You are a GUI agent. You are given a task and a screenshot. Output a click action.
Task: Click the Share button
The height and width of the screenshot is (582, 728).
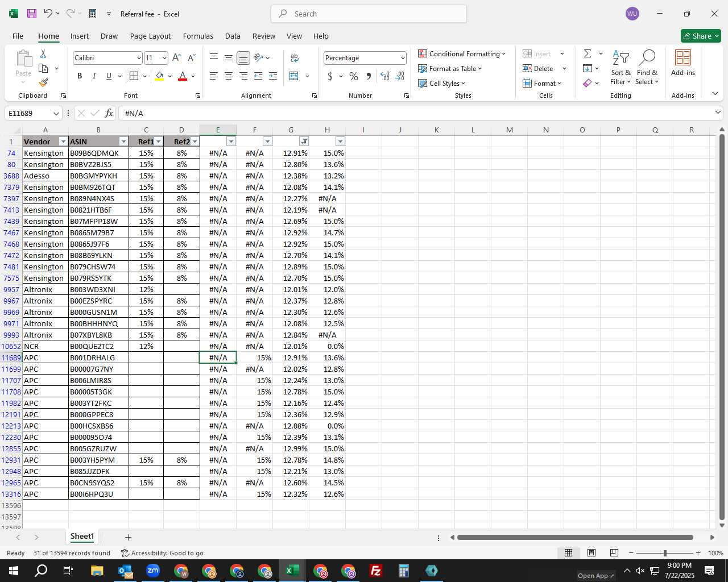[x=701, y=36]
